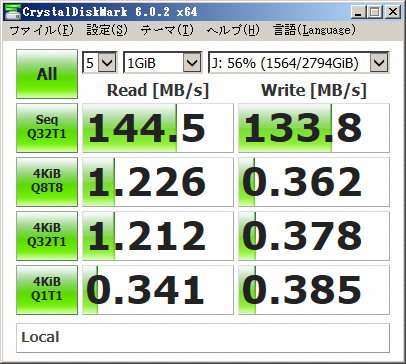Click the Seq write result 133.8
The image size is (406, 364).
click(314, 128)
